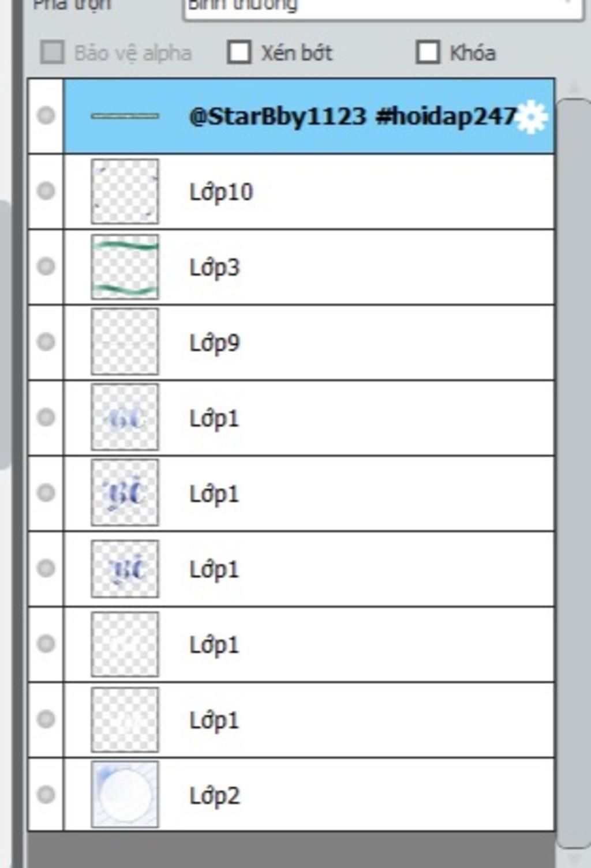Screen dimensions: 591x868
Task: Toggle visibility dot of Lớp9 layer
Action: (46, 342)
